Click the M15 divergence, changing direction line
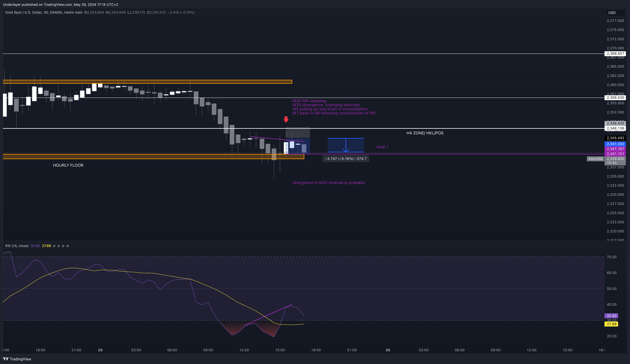Image resolution: width=630 pixels, height=364 pixels. tap(326, 105)
